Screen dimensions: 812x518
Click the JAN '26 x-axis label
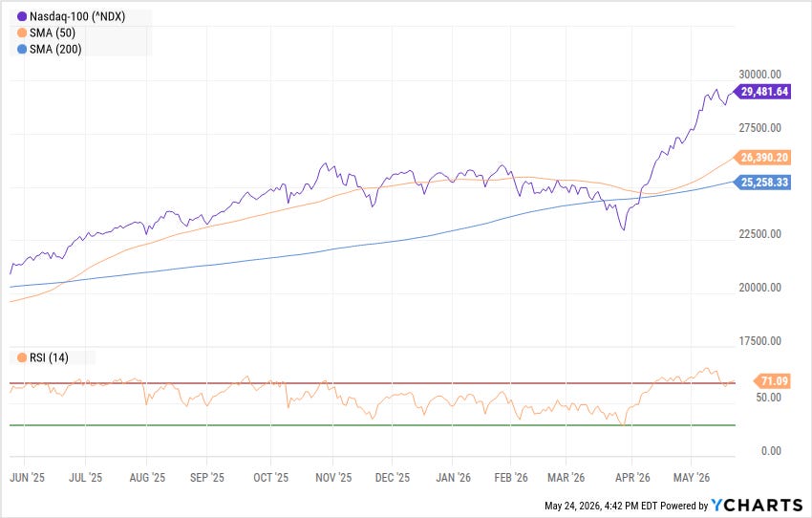click(453, 478)
